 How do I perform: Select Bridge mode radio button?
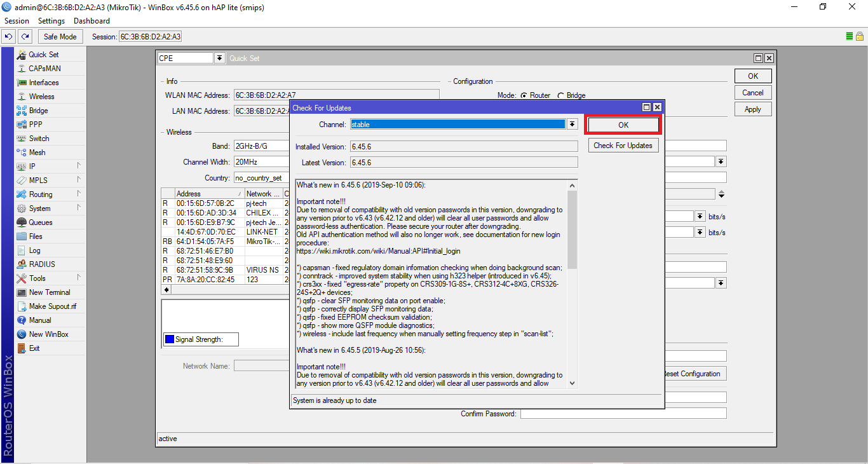click(560, 95)
